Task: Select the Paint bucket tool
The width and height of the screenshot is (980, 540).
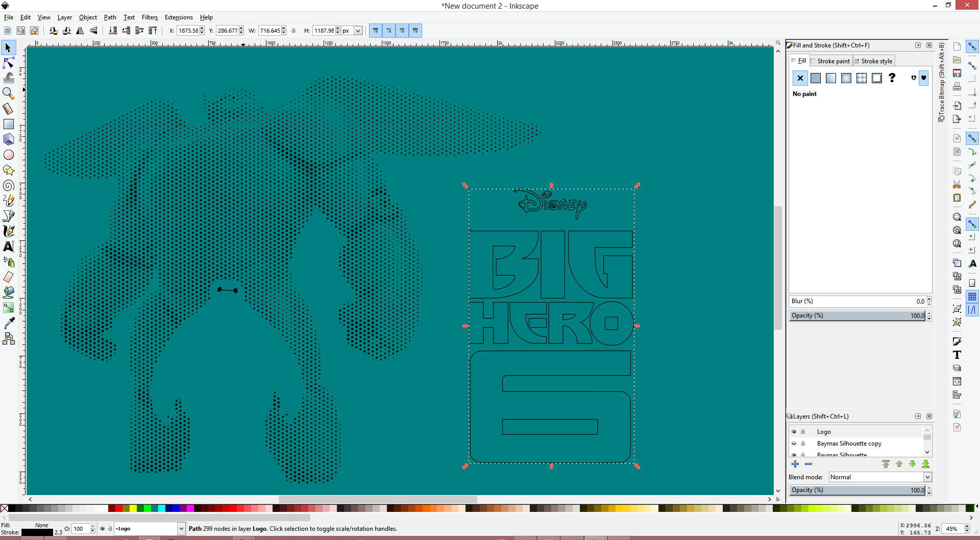Action: (8, 292)
